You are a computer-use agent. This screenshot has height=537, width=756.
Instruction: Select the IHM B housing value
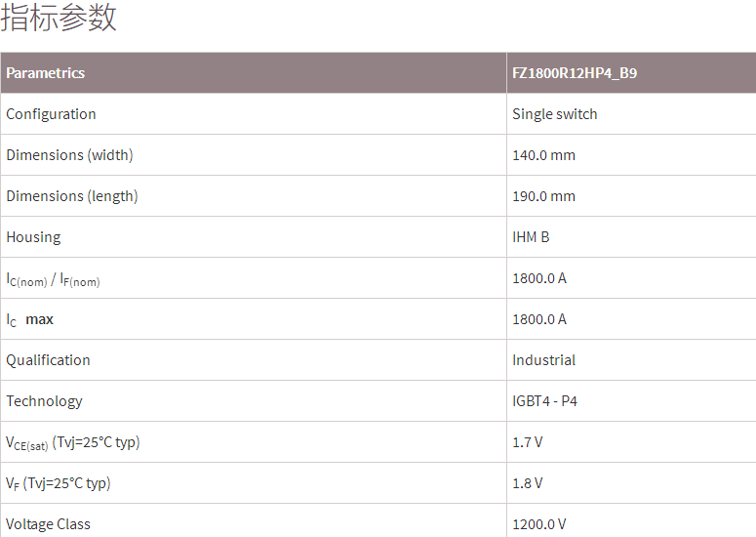[531, 237]
